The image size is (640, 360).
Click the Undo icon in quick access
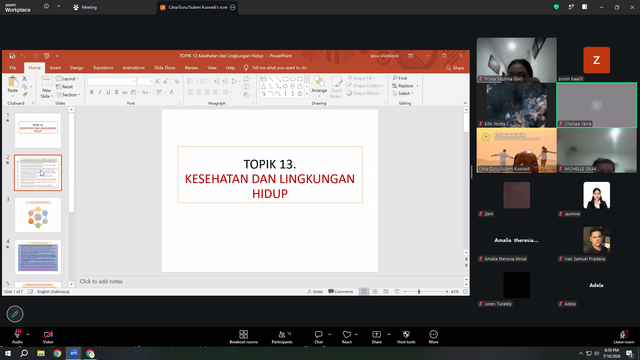(x=23, y=56)
